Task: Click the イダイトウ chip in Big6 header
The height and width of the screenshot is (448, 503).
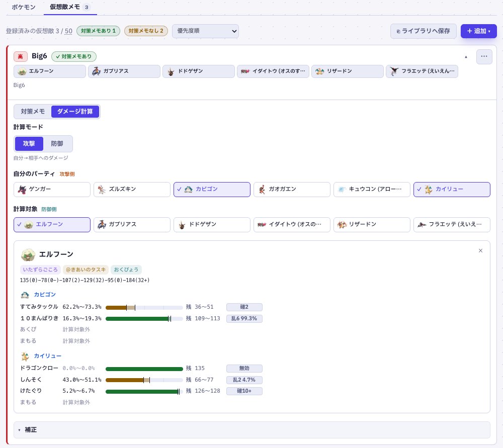Action: coord(273,71)
